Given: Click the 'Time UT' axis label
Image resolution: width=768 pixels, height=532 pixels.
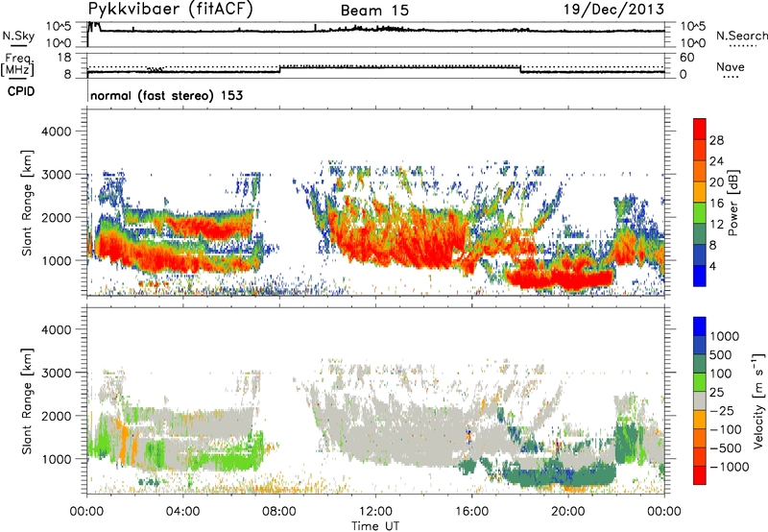Looking at the screenshot, I should click(x=375, y=526).
